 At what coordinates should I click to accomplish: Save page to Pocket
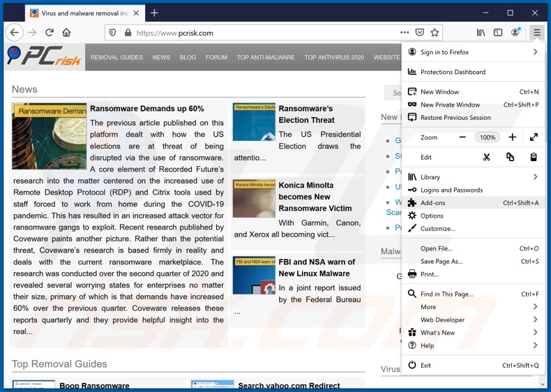(420, 32)
